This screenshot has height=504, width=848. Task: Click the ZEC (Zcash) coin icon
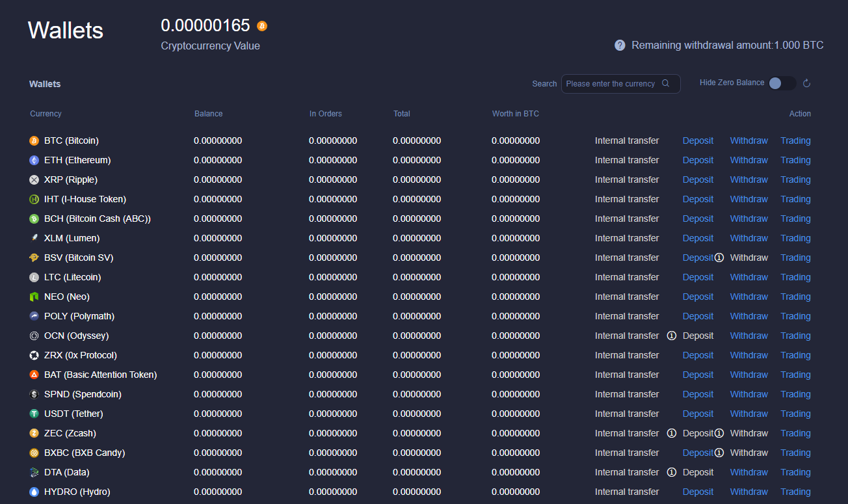pos(34,433)
